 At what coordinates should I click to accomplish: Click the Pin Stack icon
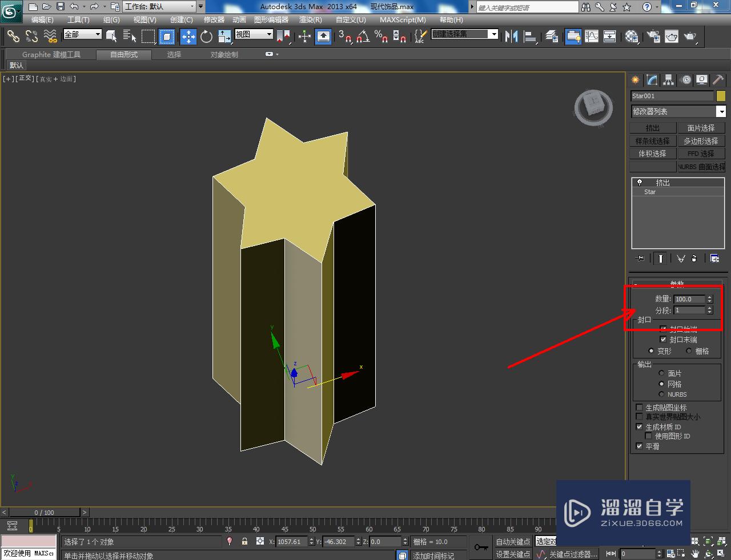pos(640,259)
